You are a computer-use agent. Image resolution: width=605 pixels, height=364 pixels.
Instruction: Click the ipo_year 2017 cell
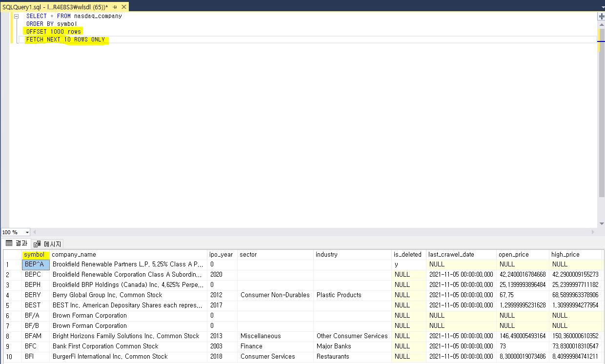click(x=222, y=305)
